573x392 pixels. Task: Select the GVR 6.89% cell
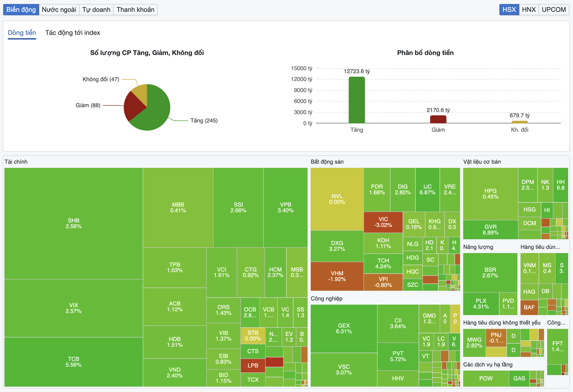(490, 230)
